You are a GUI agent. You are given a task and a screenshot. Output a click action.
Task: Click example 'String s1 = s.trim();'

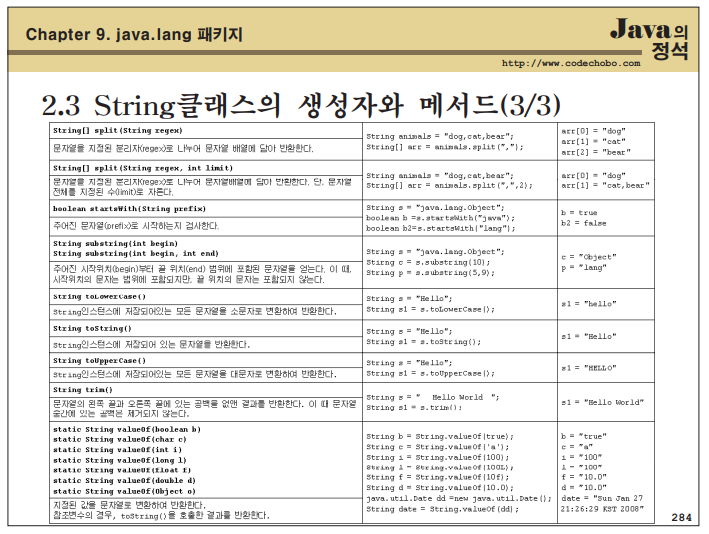(414, 407)
